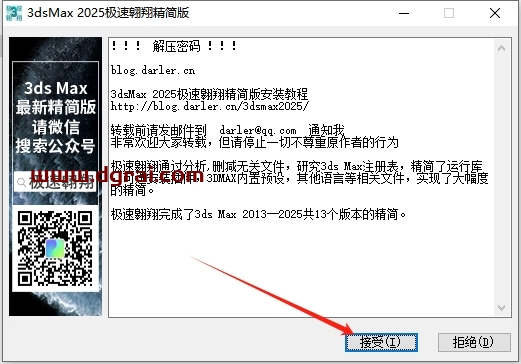The image size is (521, 364).
Task: Click the 3ds Max 最新精简版 banner title
Action: pyautogui.click(x=56, y=98)
